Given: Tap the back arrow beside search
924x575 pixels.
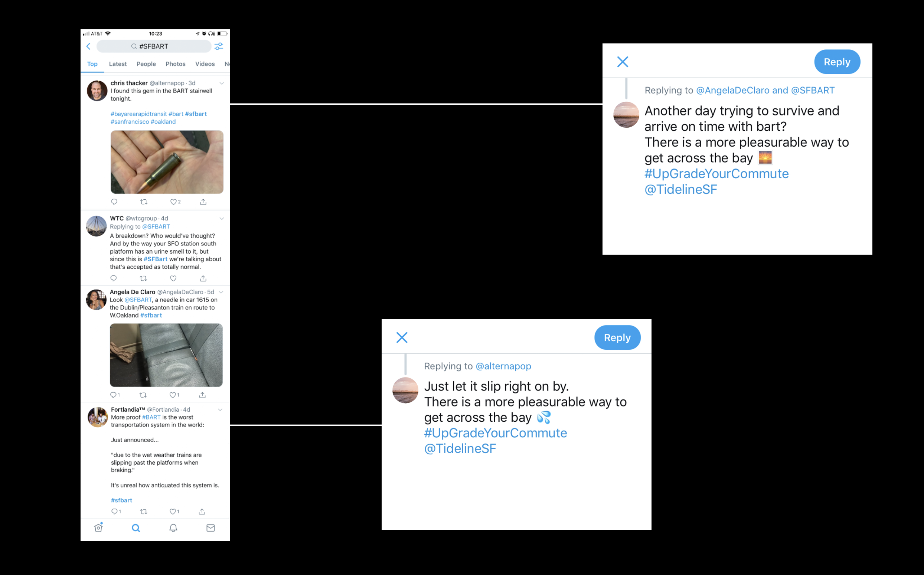Looking at the screenshot, I should point(89,46).
